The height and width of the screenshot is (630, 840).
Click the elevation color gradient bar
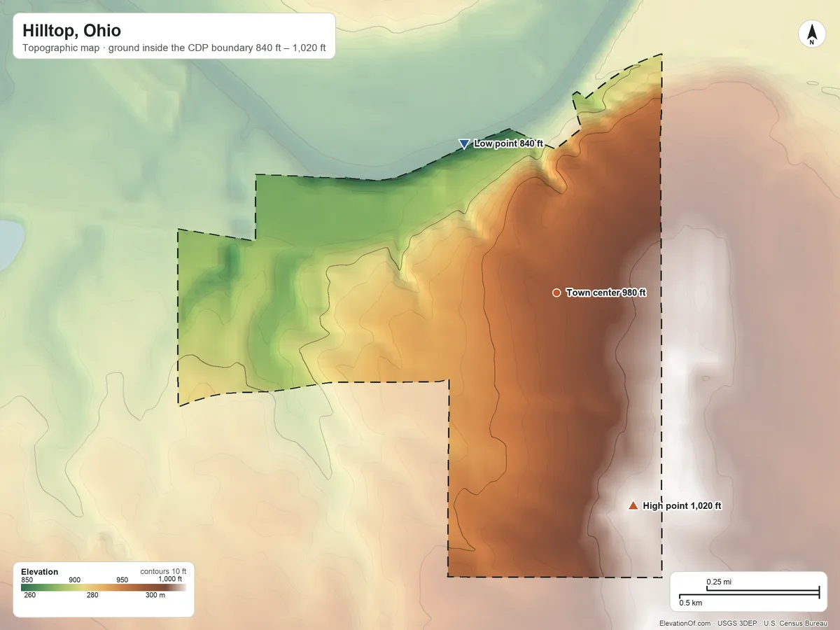tap(104, 588)
